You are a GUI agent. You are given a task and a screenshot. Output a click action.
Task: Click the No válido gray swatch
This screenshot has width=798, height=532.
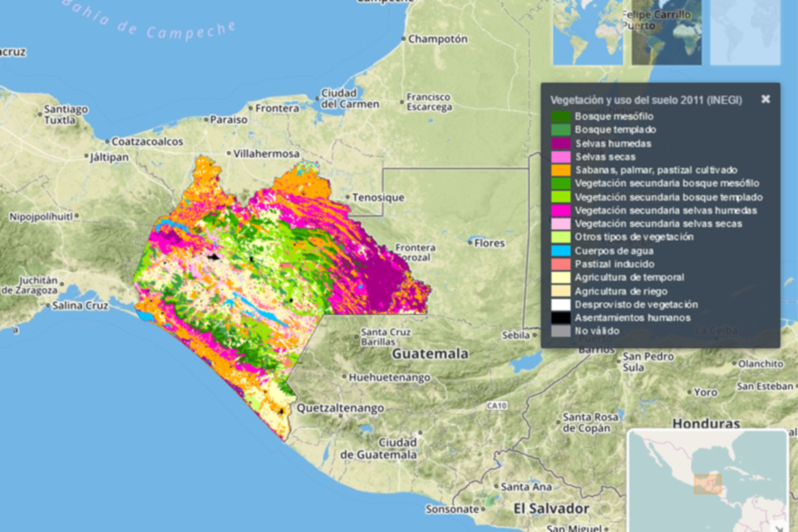click(561, 331)
